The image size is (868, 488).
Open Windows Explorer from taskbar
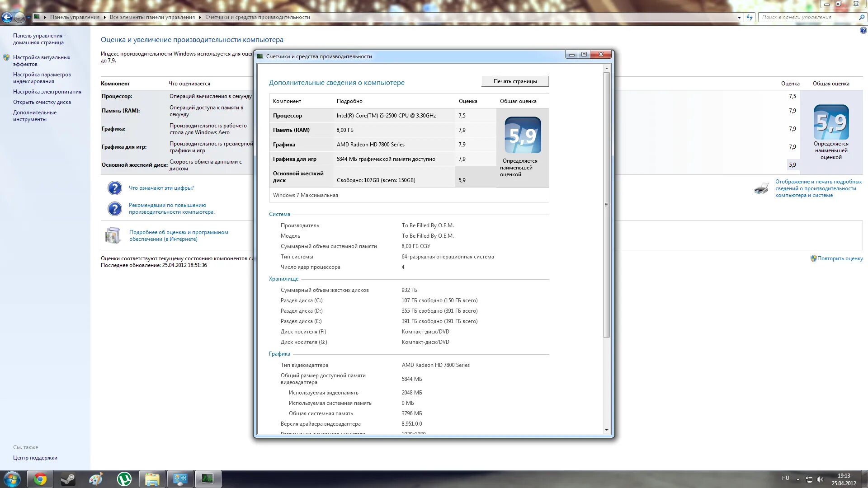[152, 479]
